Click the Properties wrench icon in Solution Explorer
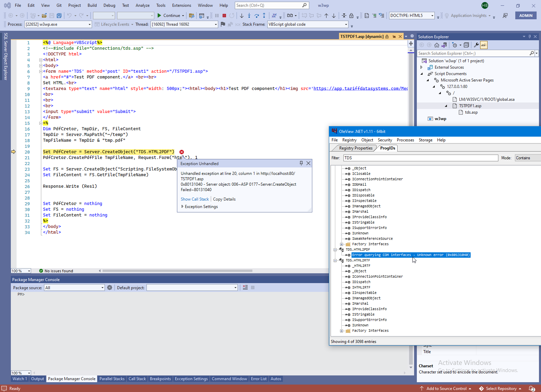 coord(476,45)
